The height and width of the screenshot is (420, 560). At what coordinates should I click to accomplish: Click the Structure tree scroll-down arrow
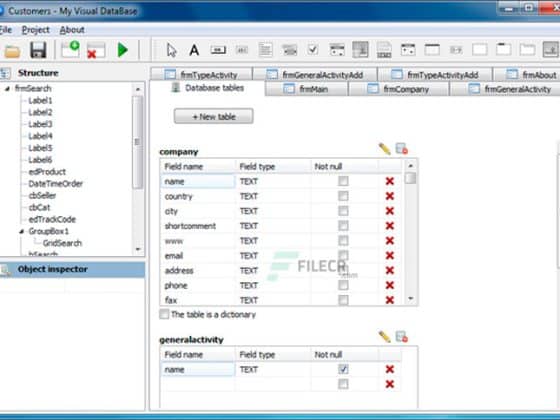click(x=138, y=249)
